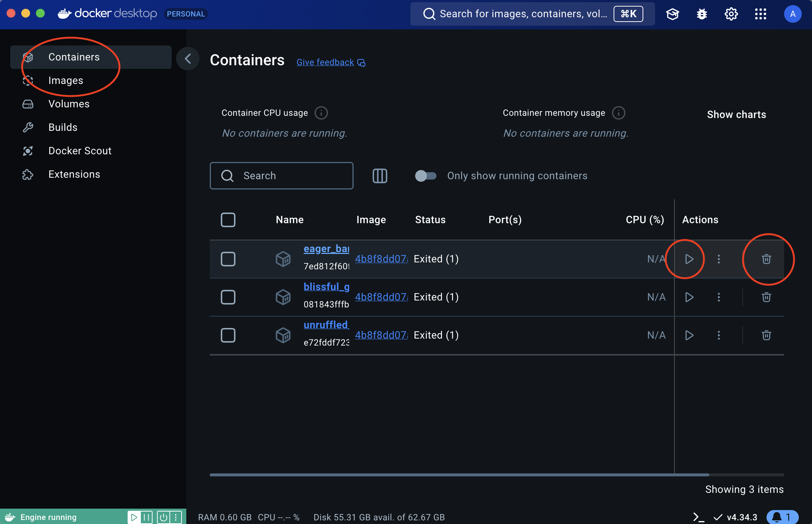Click the Give feedback link
The image size is (812, 524).
point(325,62)
